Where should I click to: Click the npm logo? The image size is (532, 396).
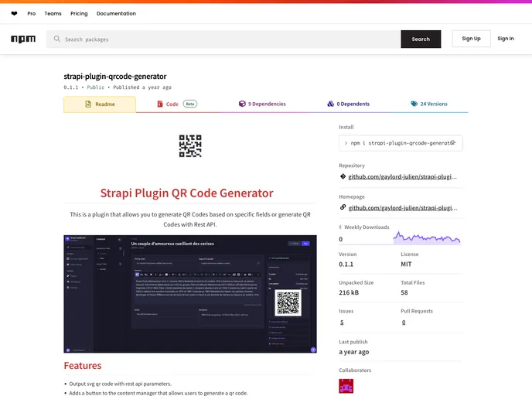point(23,39)
